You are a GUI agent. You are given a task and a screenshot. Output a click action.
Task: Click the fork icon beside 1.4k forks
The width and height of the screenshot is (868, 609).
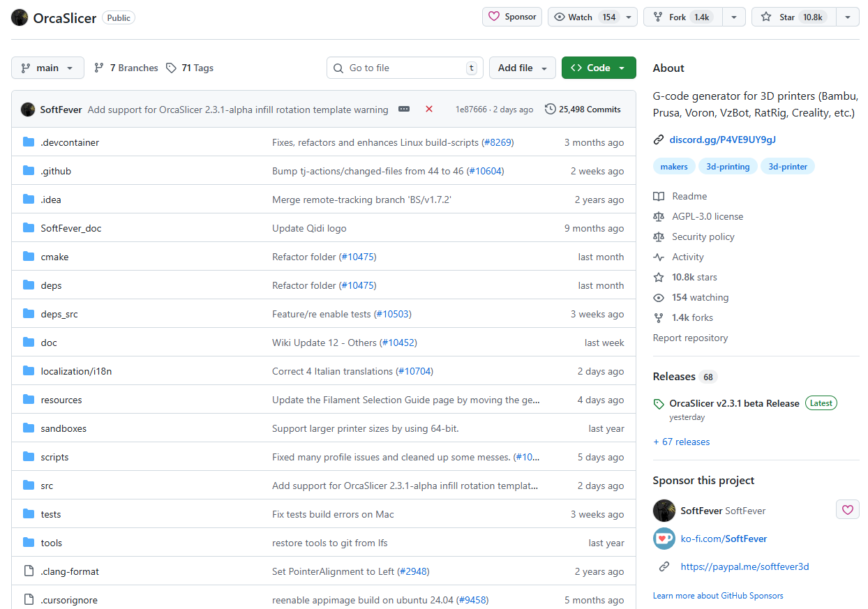tap(659, 317)
